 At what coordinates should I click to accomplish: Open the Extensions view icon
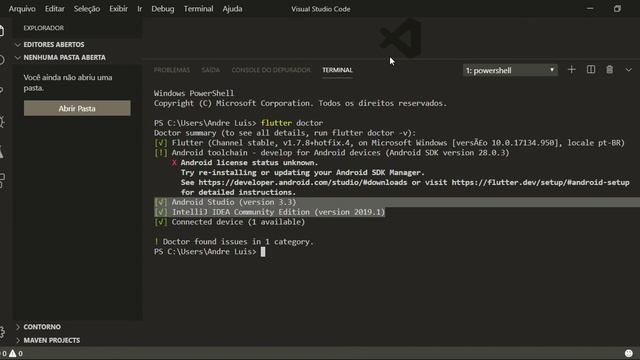coord(2,180)
